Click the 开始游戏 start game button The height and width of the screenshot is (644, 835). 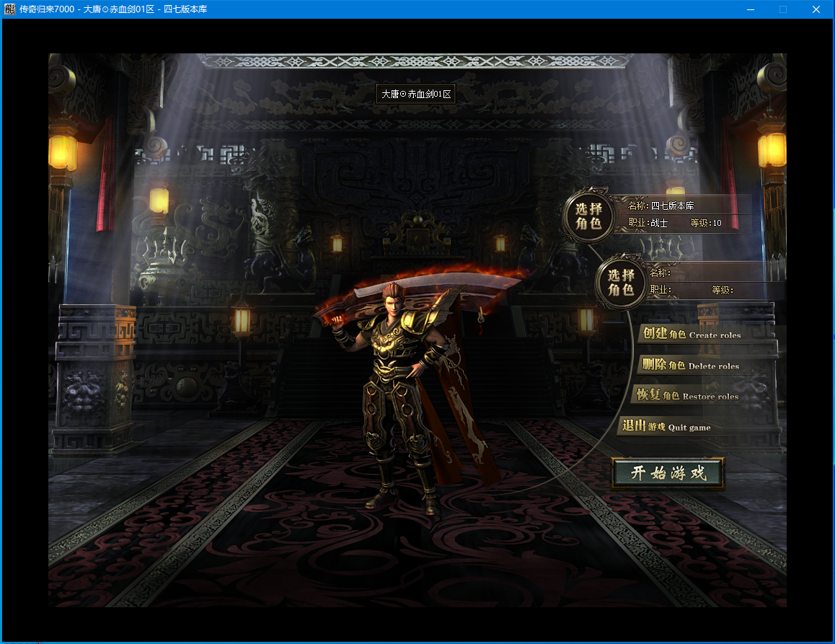[668, 473]
